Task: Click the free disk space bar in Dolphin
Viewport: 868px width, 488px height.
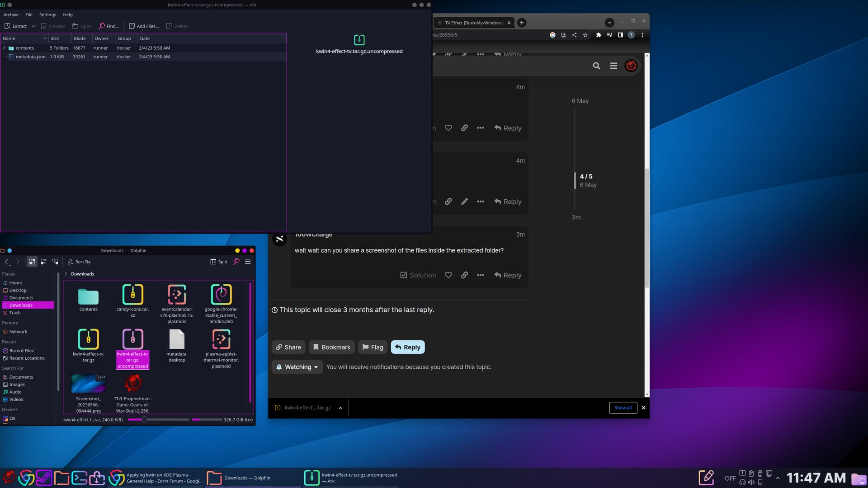Action: tap(207, 420)
